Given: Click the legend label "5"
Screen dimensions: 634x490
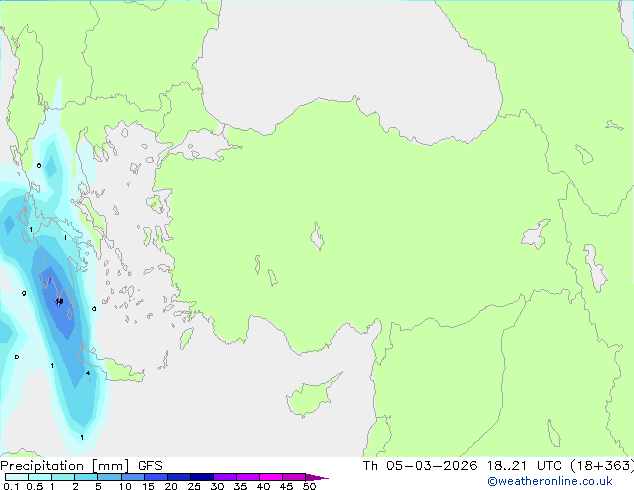Looking at the screenshot, I should point(98,486).
